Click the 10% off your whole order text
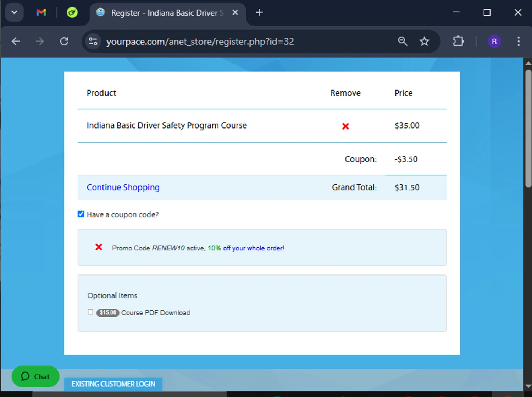The width and height of the screenshot is (532, 397). (246, 248)
